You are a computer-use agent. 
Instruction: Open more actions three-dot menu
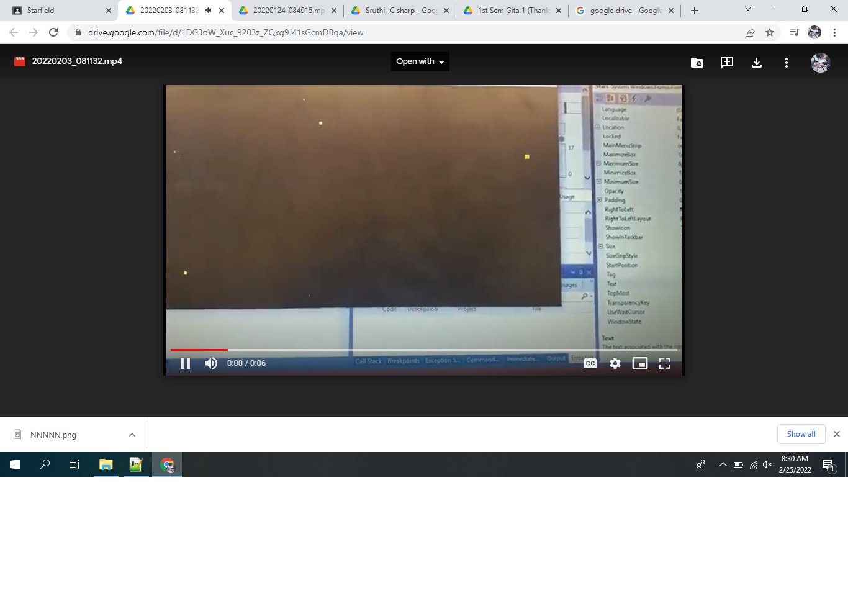point(787,63)
